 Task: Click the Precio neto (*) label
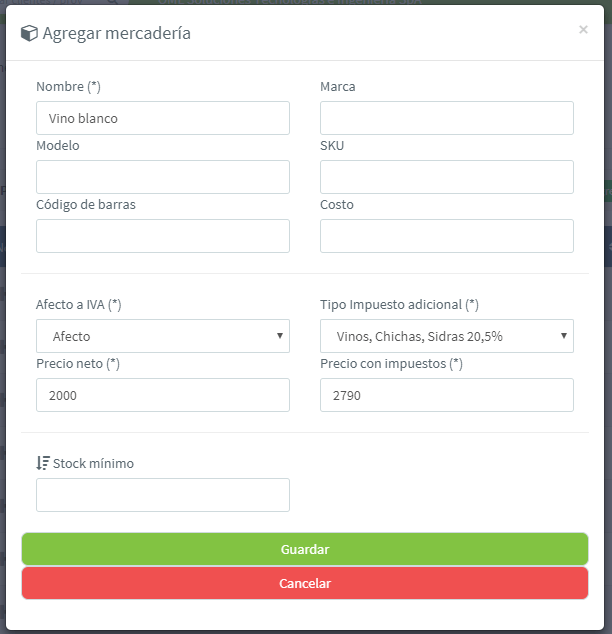pos(78,363)
